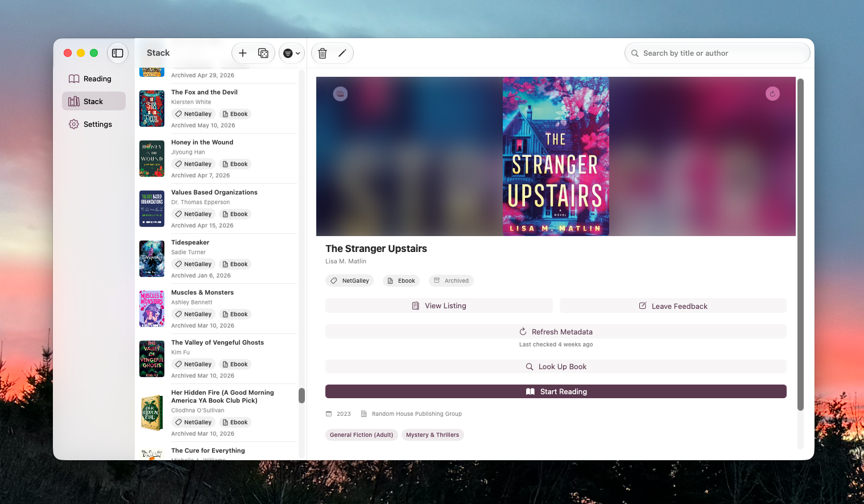Open the Her Hidden Fire book title
The image size is (864, 504).
click(222, 396)
